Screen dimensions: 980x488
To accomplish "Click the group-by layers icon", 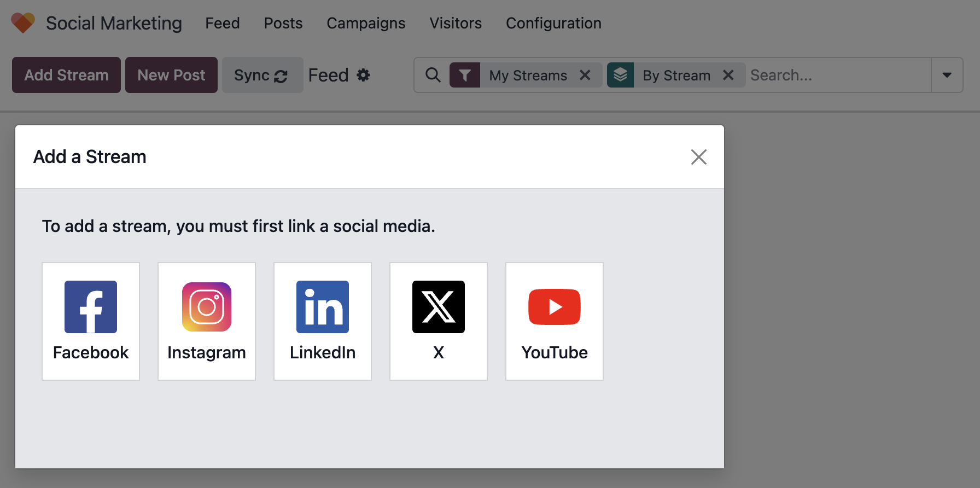I will tap(621, 75).
